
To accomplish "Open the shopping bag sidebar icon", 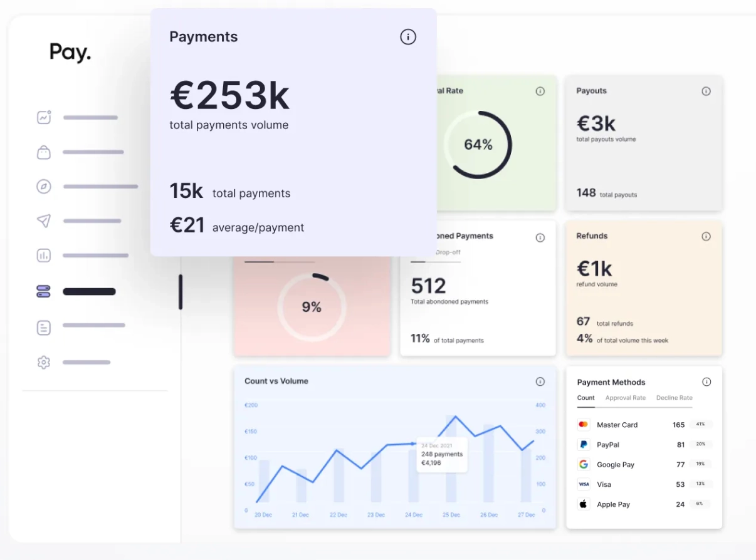I will click(x=44, y=152).
